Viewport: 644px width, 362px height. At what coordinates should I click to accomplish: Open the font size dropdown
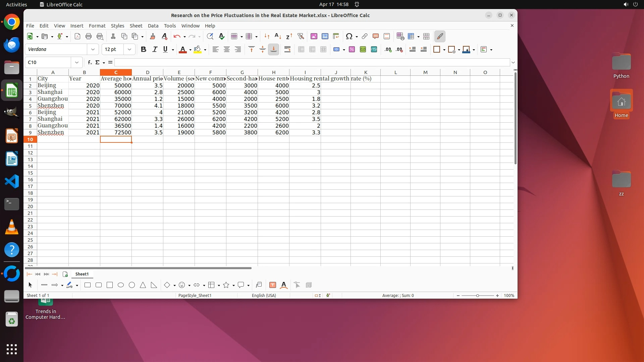pos(129,49)
